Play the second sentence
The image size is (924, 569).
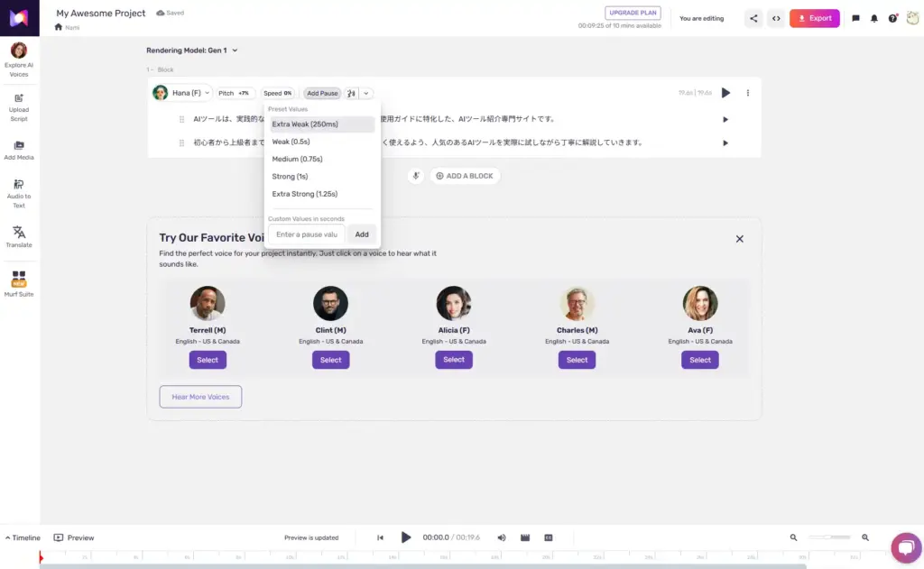[x=725, y=143]
